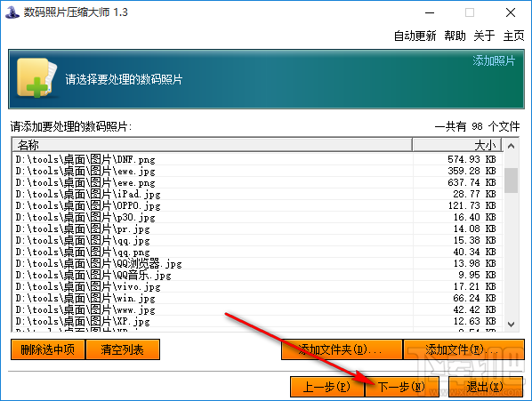Click the 42.42 KB size cell

click(474, 309)
